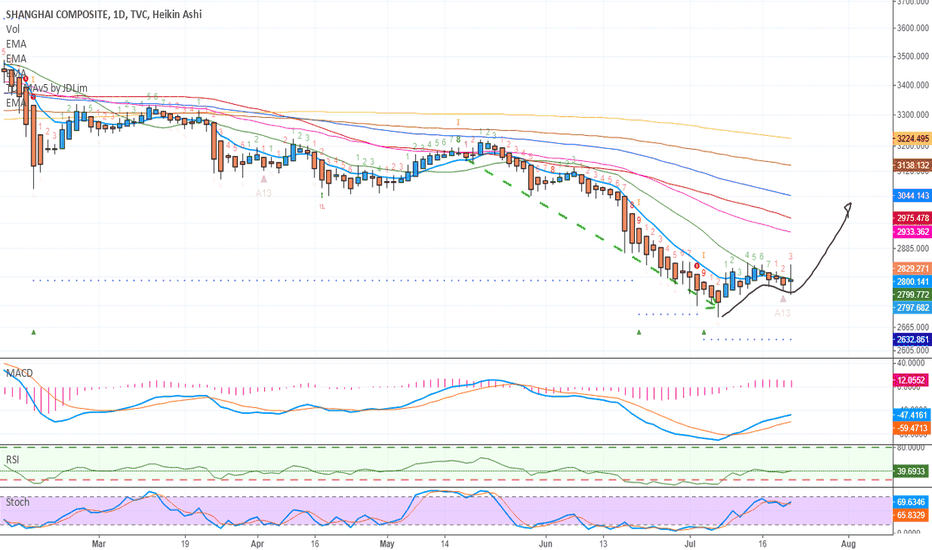Click the blue -47.4161 MACD value

[x=912, y=415]
